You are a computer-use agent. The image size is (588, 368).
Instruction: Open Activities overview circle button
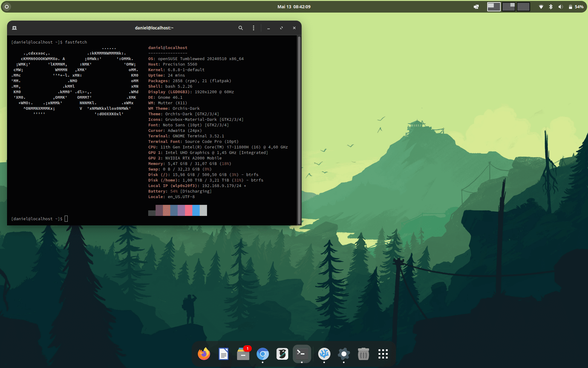pyautogui.click(x=7, y=7)
